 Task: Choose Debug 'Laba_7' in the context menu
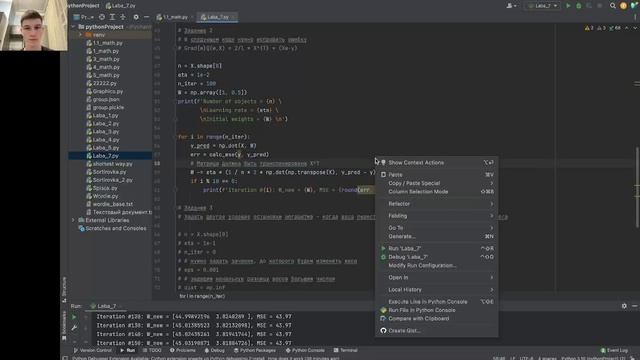(x=436, y=257)
